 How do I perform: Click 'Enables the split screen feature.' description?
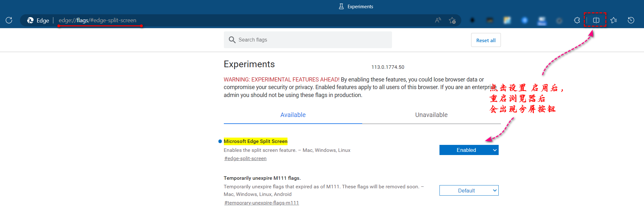pos(260,150)
